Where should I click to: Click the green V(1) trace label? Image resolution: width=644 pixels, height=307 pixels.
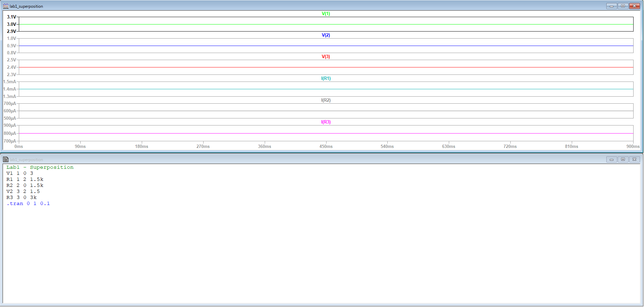[326, 14]
